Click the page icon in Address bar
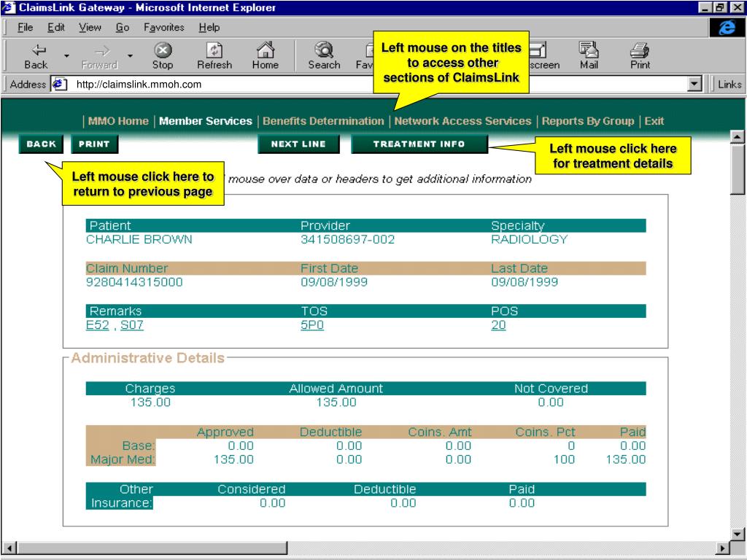 tap(58, 85)
